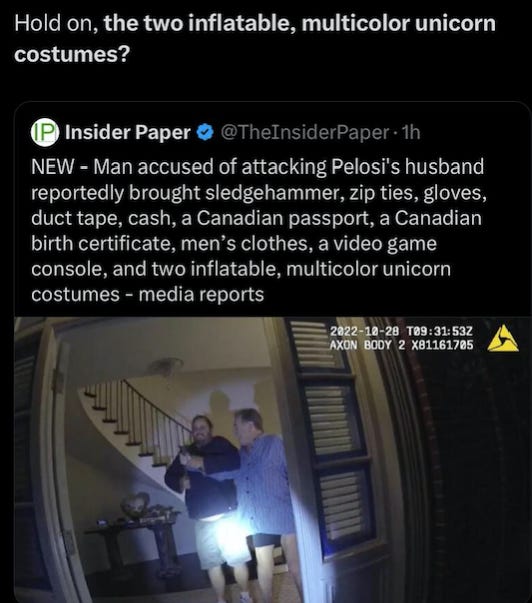Click the AXON BODY 2 X81161705 overlay text

tap(401, 345)
